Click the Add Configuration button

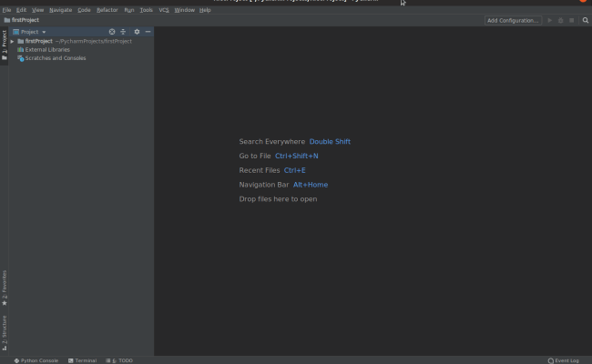point(513,20)
